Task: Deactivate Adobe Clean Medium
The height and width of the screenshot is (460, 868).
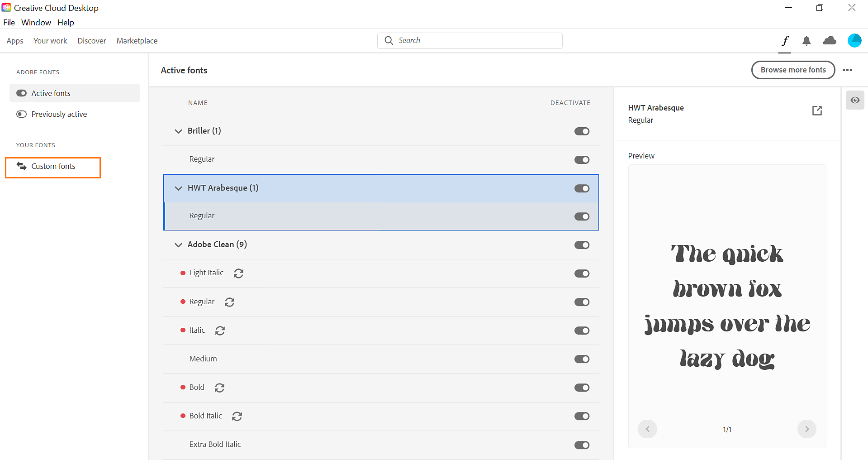Action: click(582, 359)
